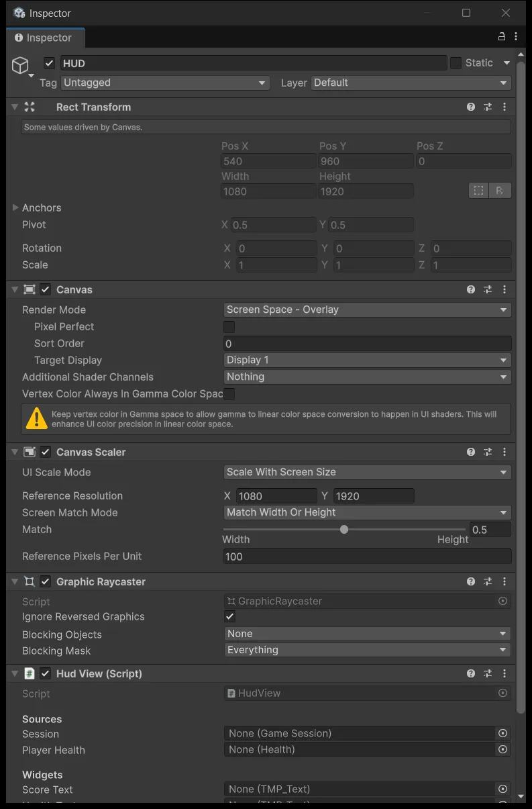Screen dimensions: 532x809
Task: Toggle Rect Transform blueprint mode button
Action: 478,191
